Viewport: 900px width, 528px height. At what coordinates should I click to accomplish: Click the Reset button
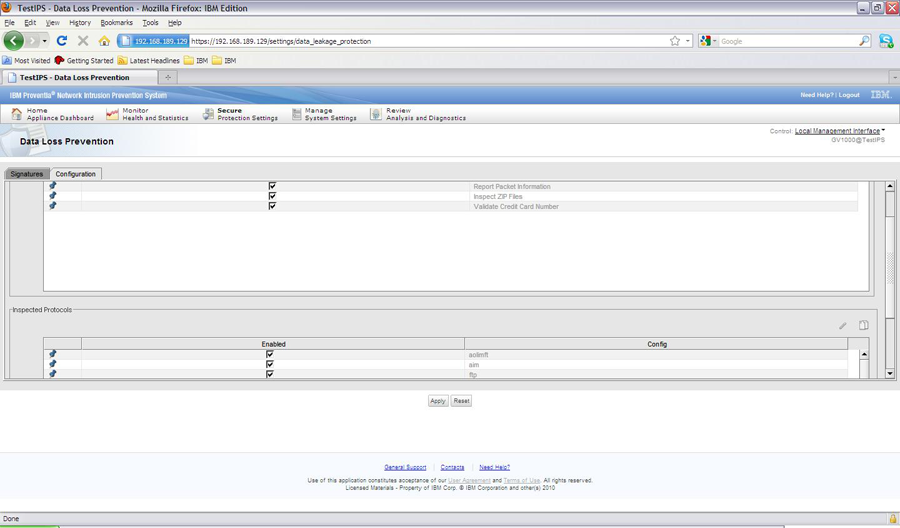point(461,401)
